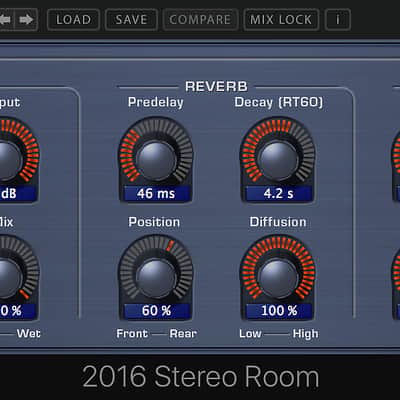This screenshot has width=400, height=400.
Task: Click the Mix percentage value field
Action: pos(17,311)
